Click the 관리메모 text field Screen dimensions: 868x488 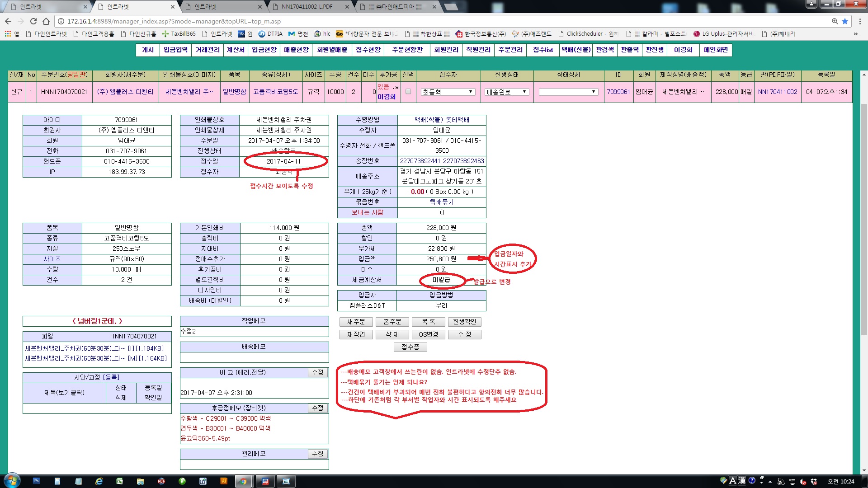(254, 465)
